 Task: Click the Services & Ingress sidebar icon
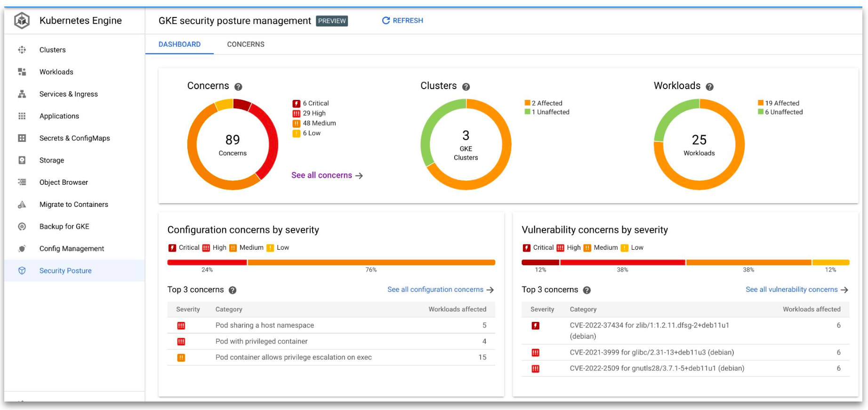coord(22,94)
